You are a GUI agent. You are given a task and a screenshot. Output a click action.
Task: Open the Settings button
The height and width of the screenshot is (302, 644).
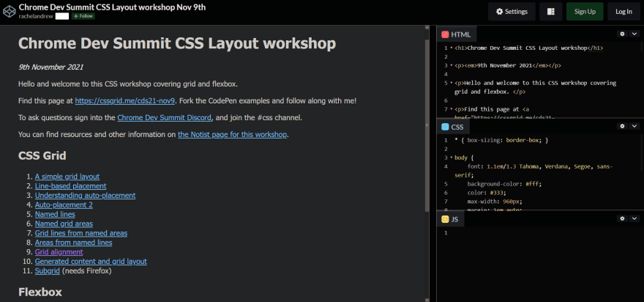(x=512, y=12)
